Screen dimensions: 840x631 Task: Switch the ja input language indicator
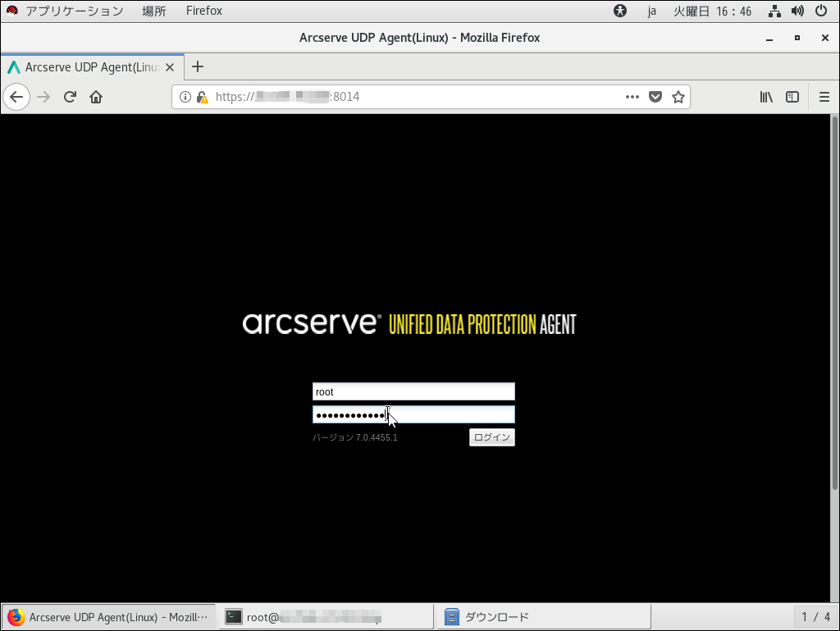[651, 11]
